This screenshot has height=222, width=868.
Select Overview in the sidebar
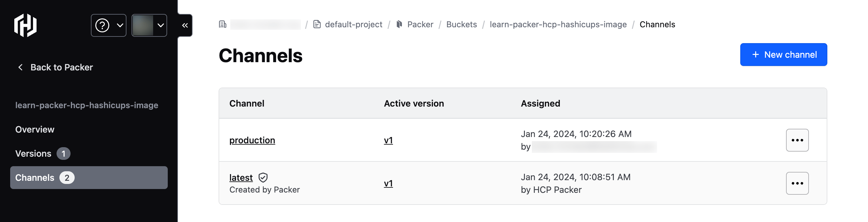click(35, 129)
